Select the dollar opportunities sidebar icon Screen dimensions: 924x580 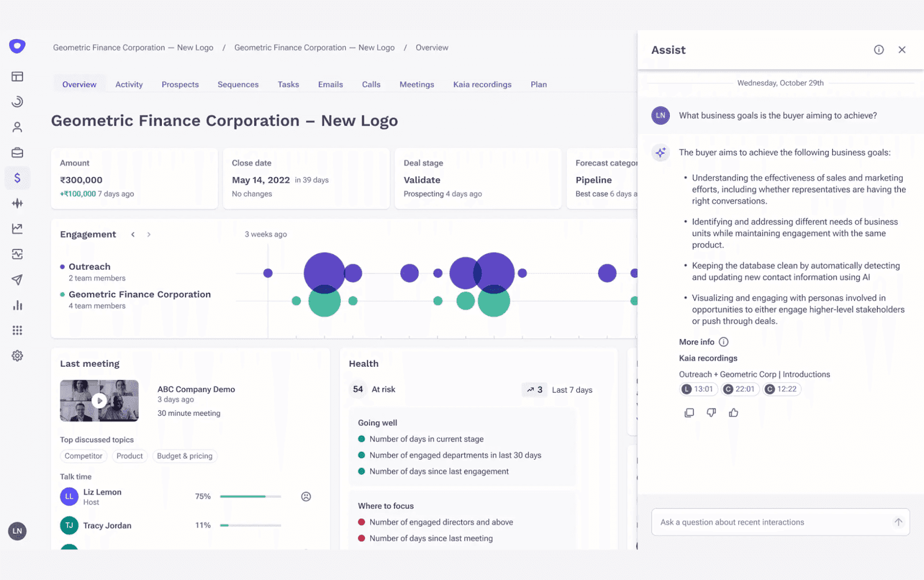[x=17, y=178]
